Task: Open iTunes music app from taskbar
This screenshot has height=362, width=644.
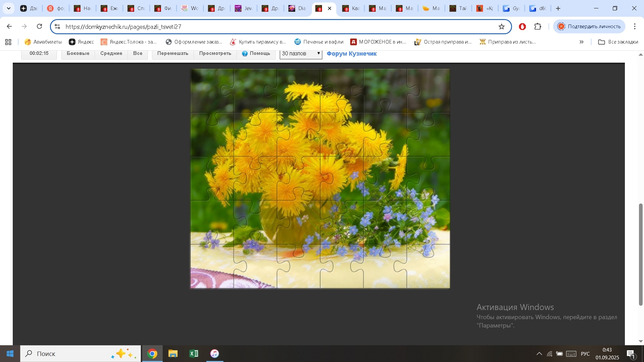Action: [x=215, y=354]
